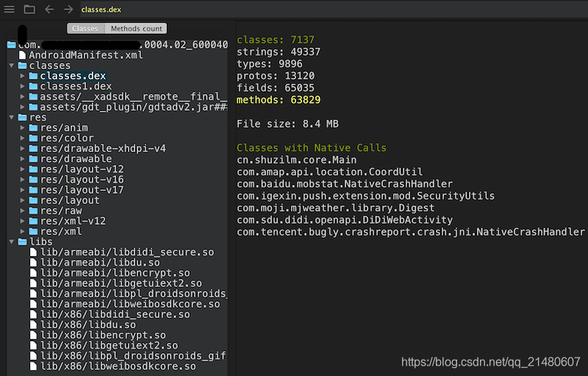Open the hamburger menu icon

[x=10, y=10]
